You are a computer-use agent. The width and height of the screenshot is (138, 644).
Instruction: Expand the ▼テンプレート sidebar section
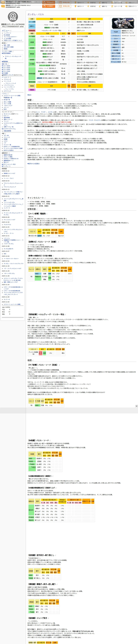6,166
